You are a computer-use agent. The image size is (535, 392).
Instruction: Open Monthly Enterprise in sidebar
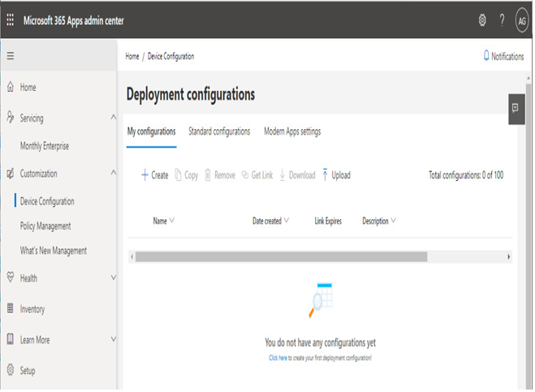point(45,146)
